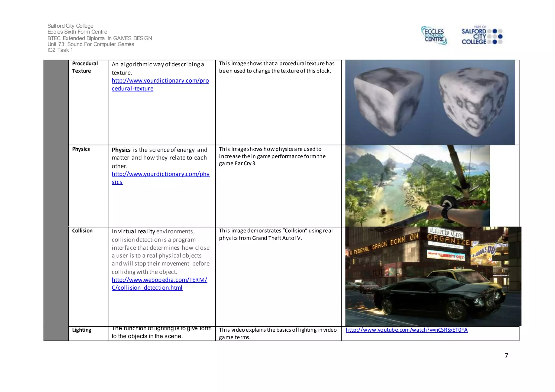Click the Far Cry 3 description text

(x=272, y=156)
